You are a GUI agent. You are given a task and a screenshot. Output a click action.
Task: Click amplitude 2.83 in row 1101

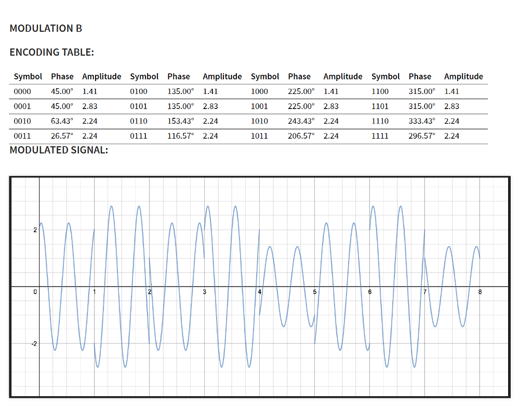pos(452,106)
